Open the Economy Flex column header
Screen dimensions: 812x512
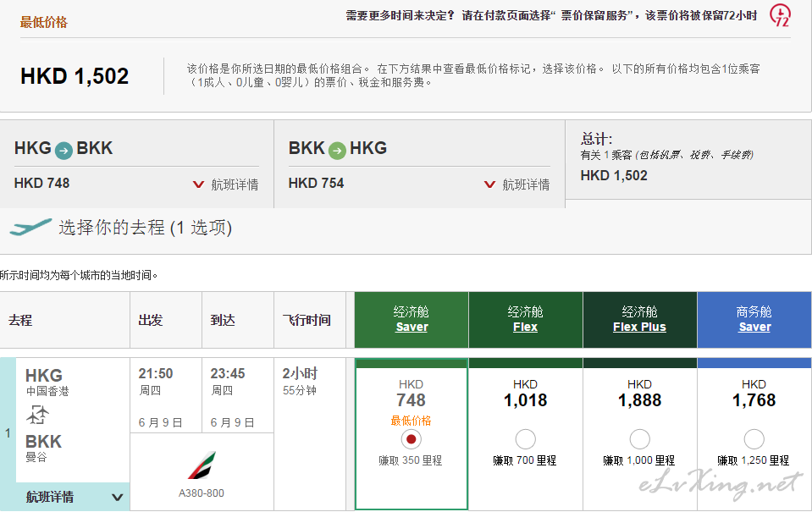tap(525, 327)
